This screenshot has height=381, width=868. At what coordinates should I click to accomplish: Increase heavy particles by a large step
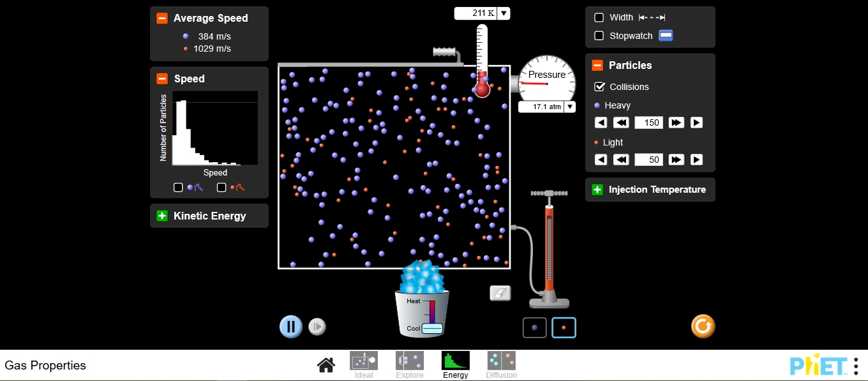[x=677, y=123]
